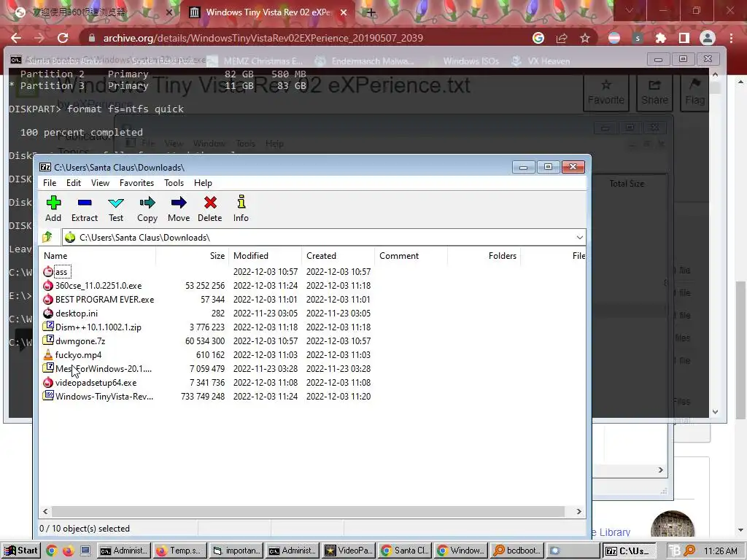
Task: Click the Start button on taskbar
Action: pyautogui.click(x=21, y=551)
